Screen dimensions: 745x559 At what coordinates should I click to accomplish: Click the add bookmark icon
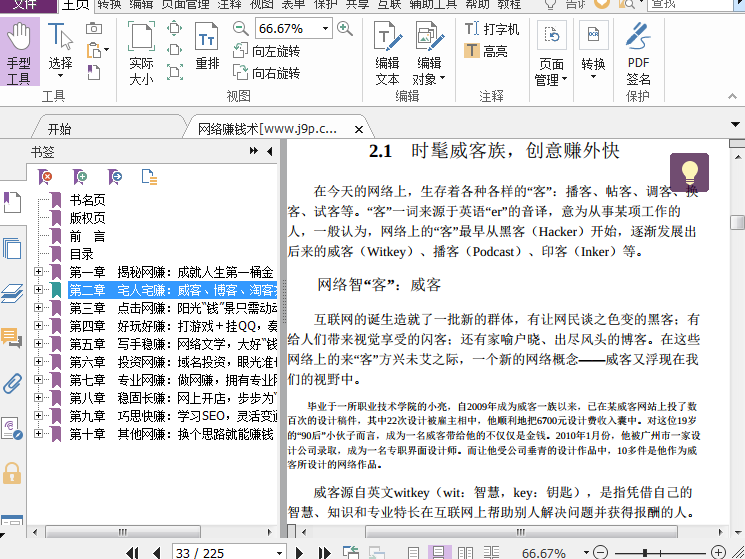[80, 177]
